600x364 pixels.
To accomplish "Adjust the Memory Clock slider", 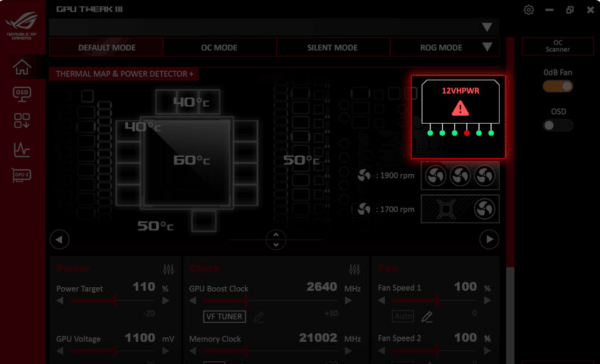I will [270, 350].
